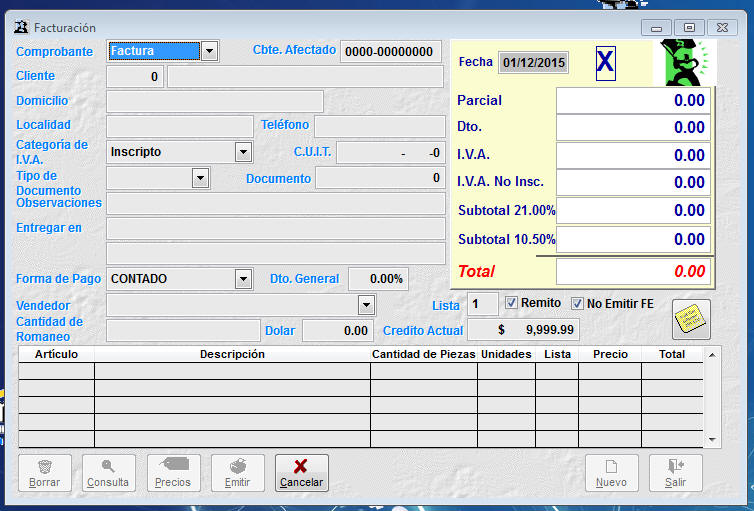The image size is (754, 511).
Task: Click the Fecha date field
Action: coord(534,63)
